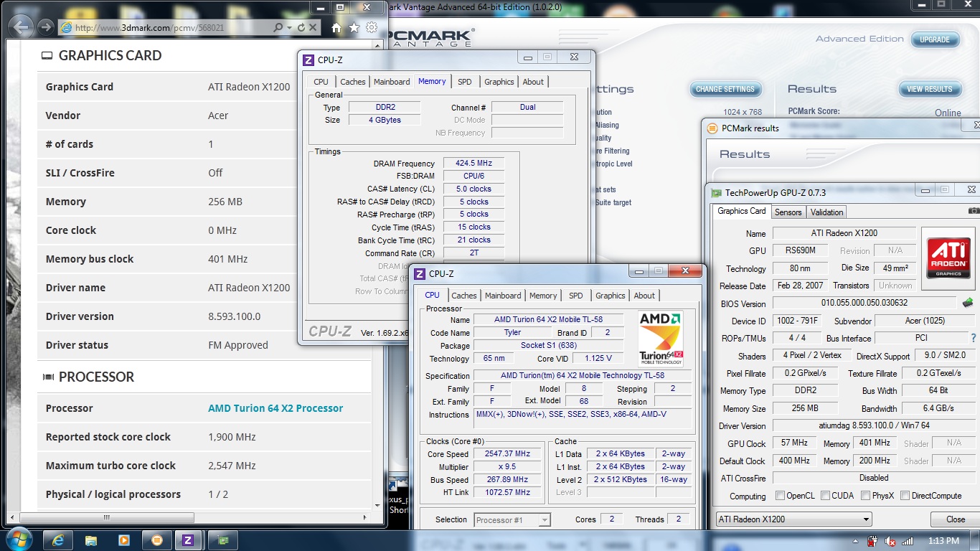Click the BIOS Version 010.055.000.050.030632 field
Viewport: 980px width, 551px height.
tap(864, 303)
